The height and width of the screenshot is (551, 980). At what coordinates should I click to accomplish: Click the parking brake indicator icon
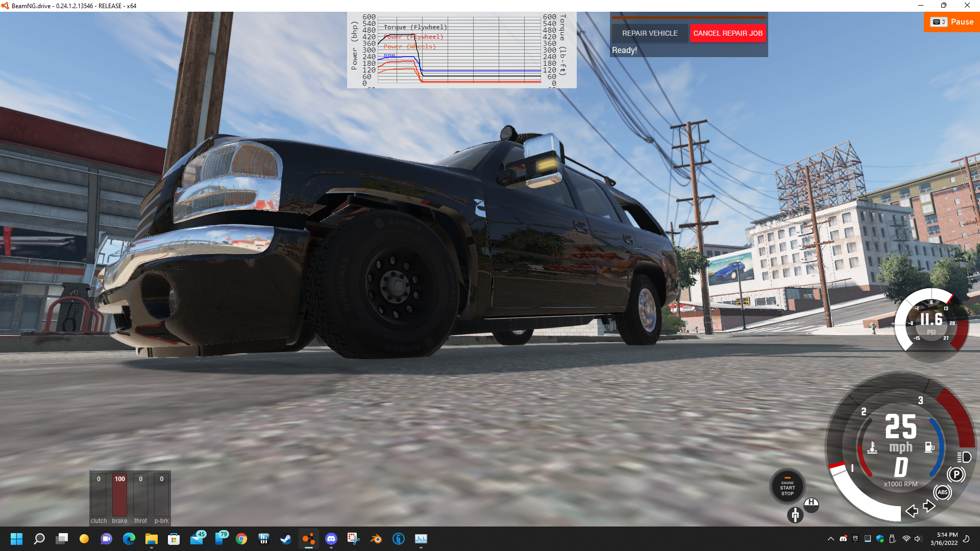[x=956, y=474]
